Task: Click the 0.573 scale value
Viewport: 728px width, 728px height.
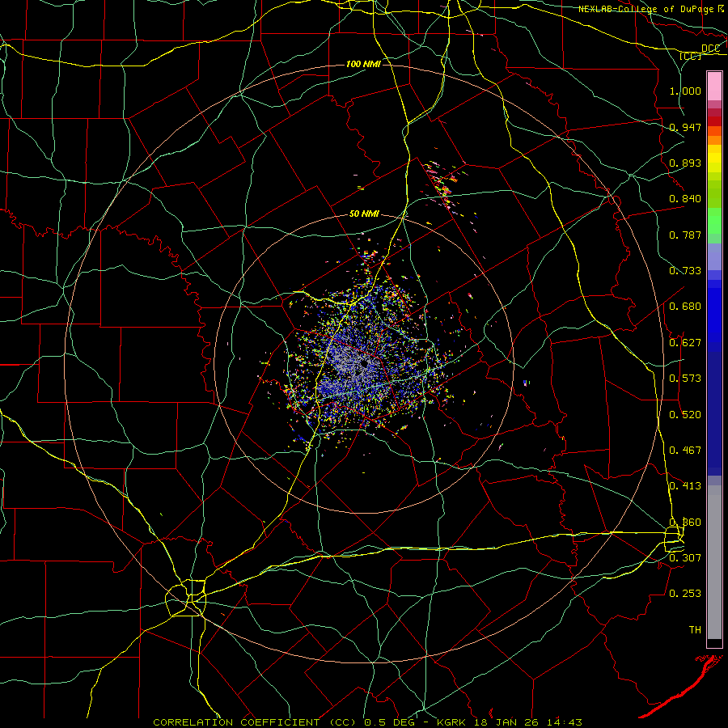Action: click(685, 379)
